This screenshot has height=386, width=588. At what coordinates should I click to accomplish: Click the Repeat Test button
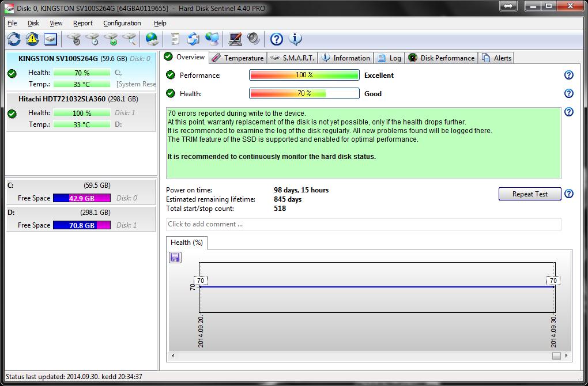tap(530, 194)
